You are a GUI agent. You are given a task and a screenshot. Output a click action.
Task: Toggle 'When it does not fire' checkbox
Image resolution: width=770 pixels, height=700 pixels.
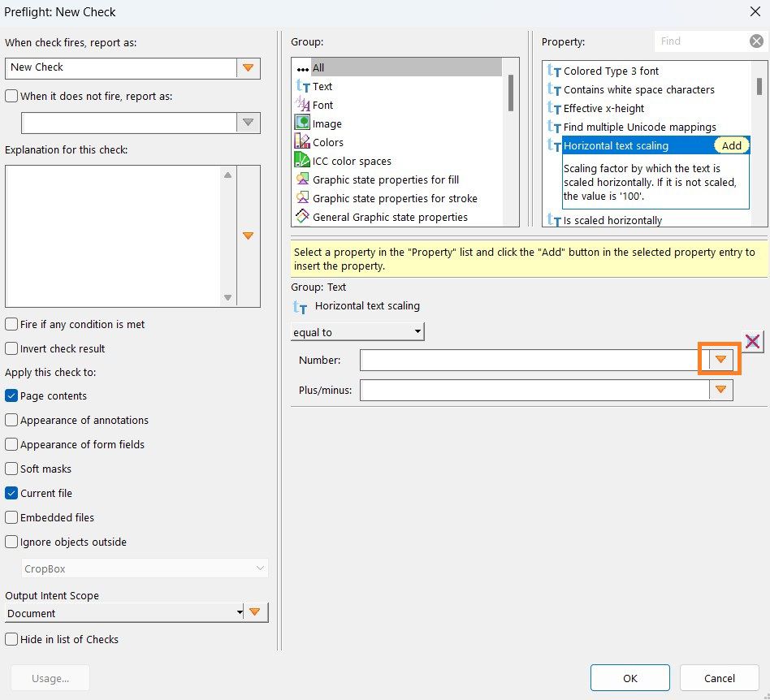coord(11,96)
